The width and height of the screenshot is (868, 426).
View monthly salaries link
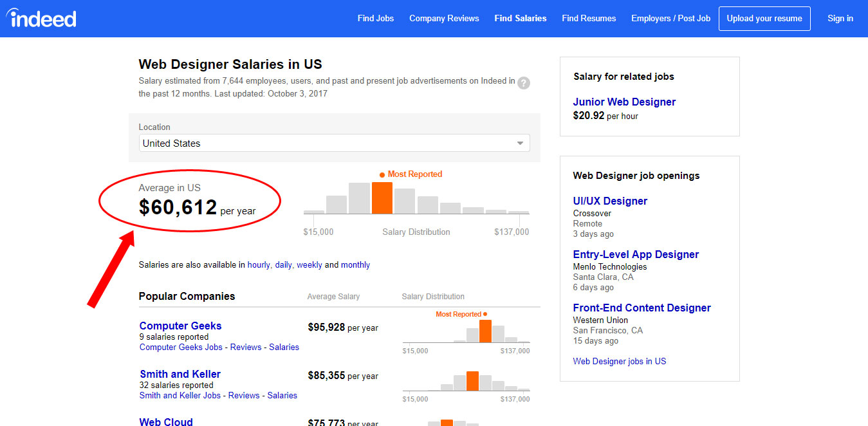tap(355, 264)
